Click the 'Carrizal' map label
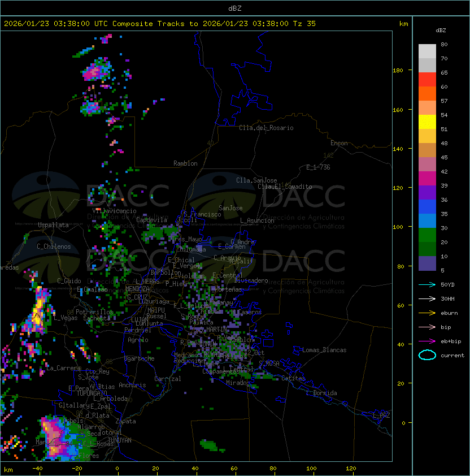 point(168,379)
